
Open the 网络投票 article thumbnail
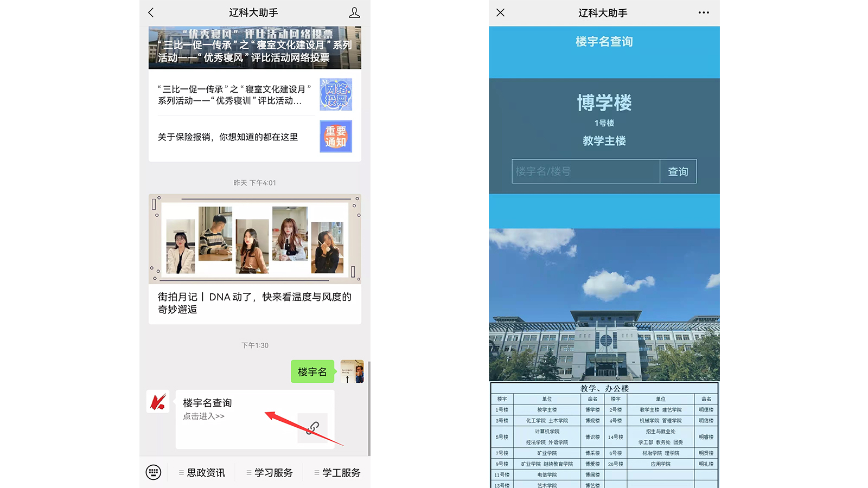pos(336,94)
